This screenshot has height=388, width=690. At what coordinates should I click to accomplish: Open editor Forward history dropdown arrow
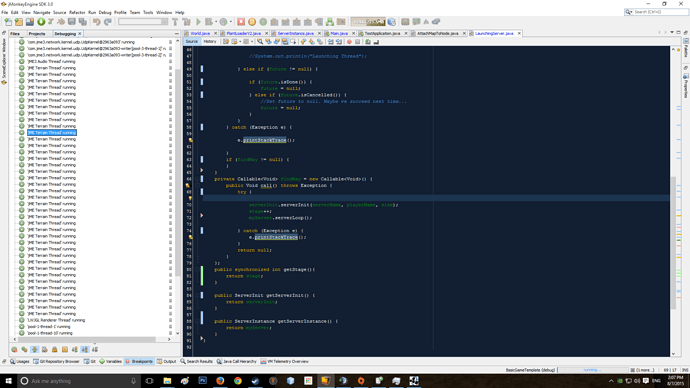point(252,41)
